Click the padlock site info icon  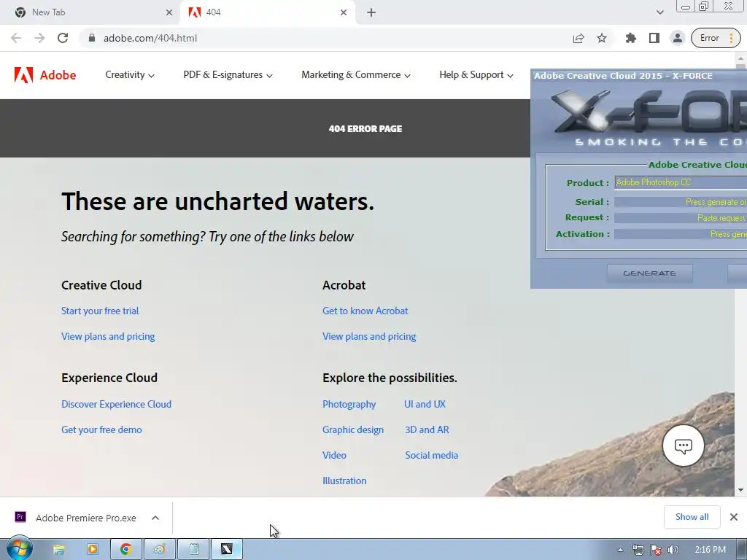click(x=92, y=38)
